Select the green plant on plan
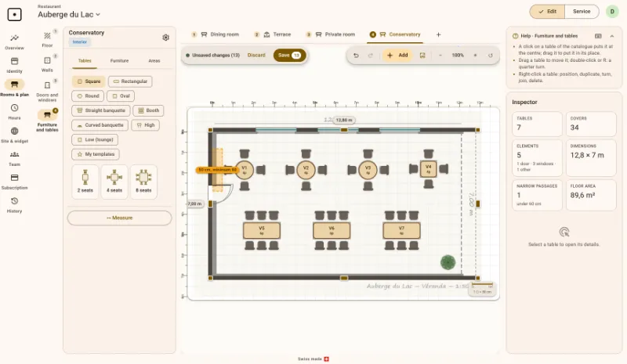627x364 pixels. 448,262
